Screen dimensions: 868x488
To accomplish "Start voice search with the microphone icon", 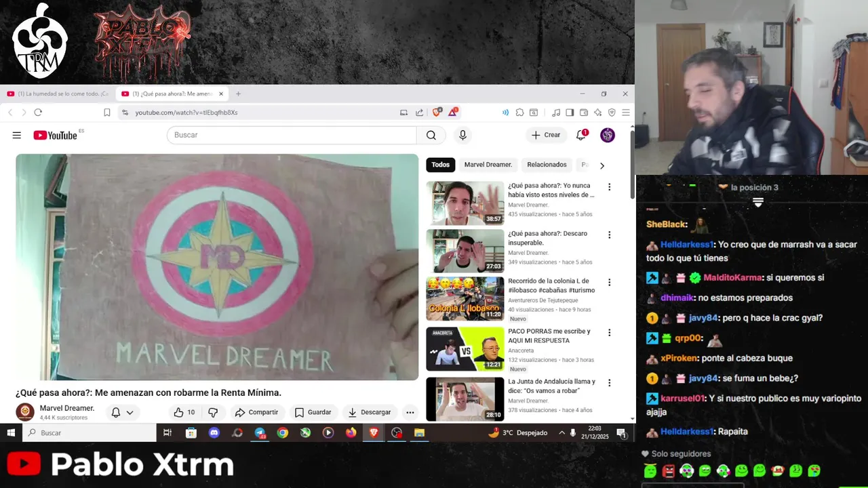I will click(462, 135).
